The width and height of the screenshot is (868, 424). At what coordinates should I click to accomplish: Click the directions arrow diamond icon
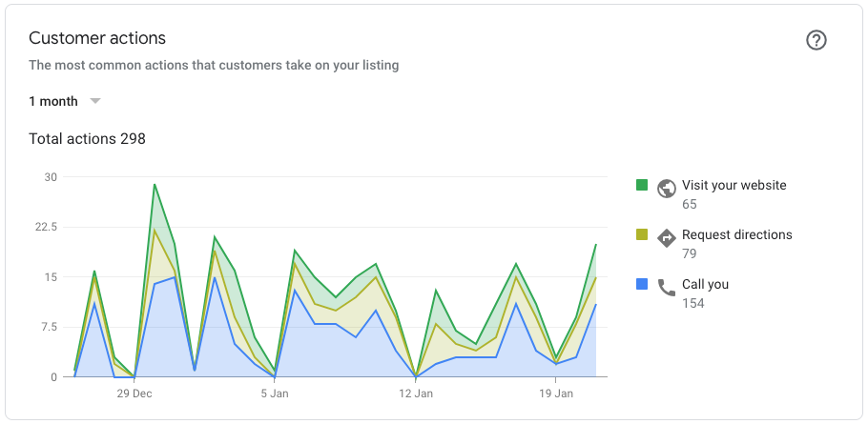point(667,238)
